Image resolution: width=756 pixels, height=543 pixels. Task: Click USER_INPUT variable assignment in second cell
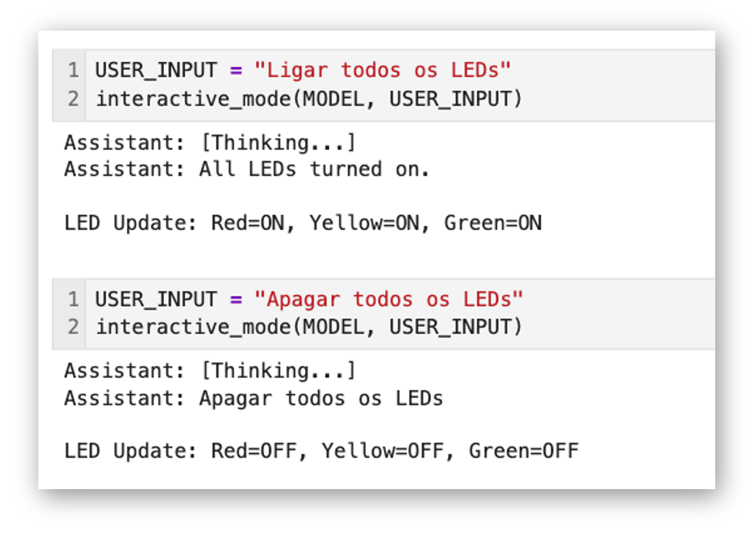(155, 299)
